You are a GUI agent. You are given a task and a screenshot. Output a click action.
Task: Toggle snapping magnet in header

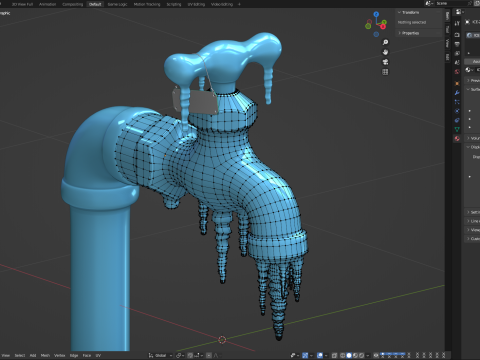click(190, 356)
